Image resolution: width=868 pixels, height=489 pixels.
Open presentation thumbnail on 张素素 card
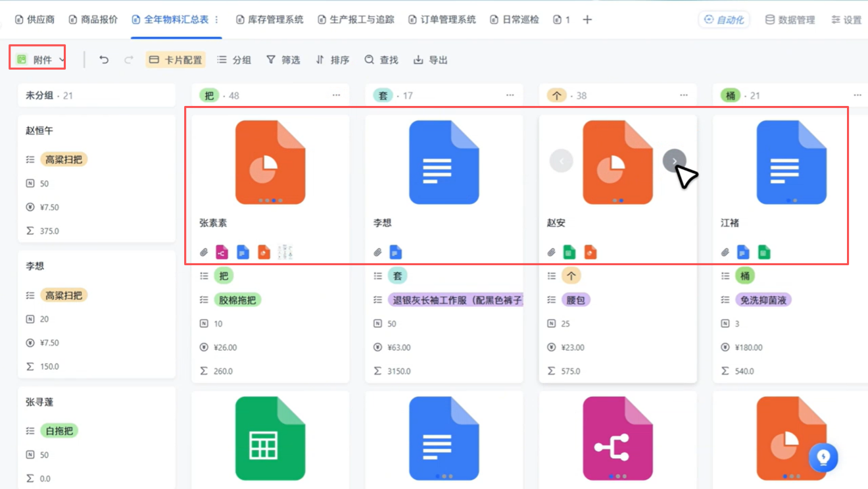pyautogui.click(x=270, y=162)
